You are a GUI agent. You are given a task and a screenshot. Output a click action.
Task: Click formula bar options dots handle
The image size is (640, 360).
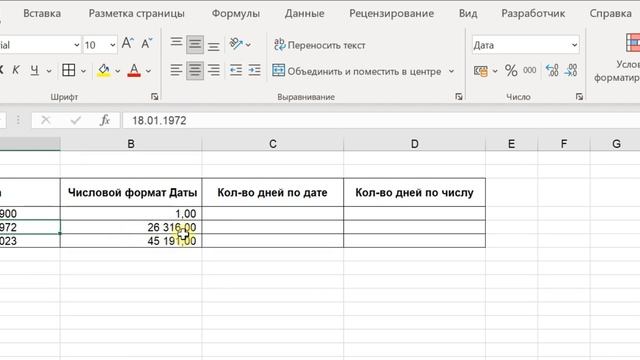[18, 120]
